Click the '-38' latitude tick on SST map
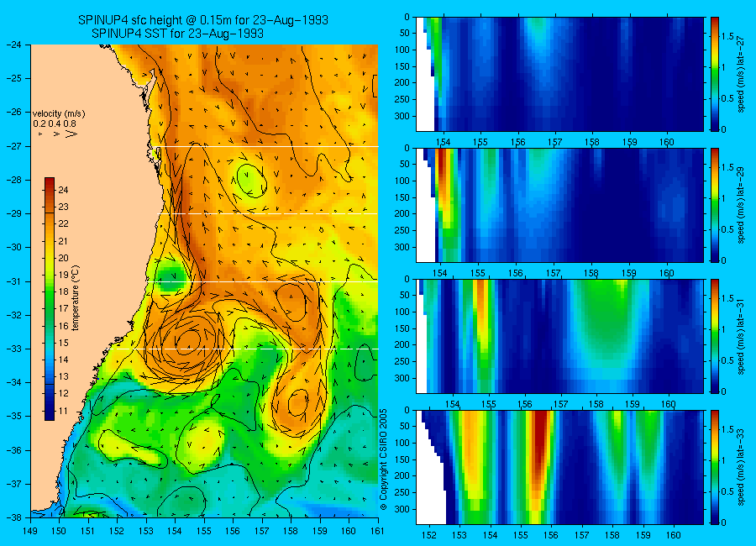Image resolution: width=756 pixels, height=546 pixels. click(13, 517)
